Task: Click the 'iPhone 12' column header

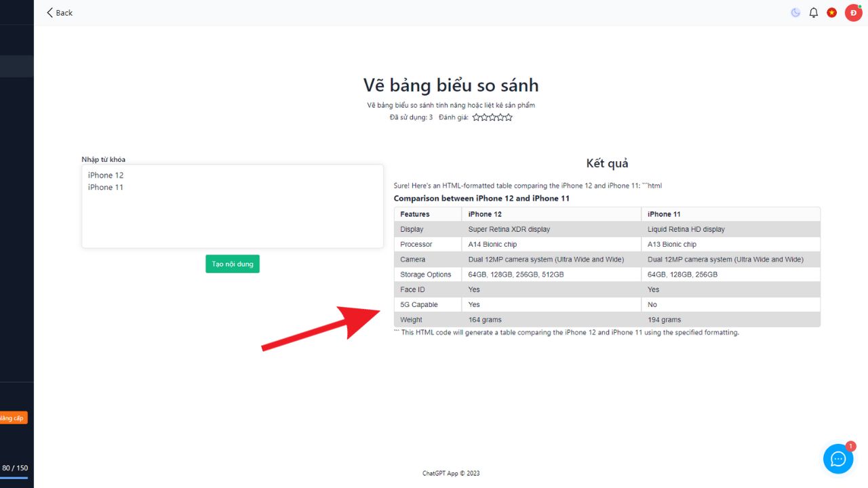Action: pos(551,214)
